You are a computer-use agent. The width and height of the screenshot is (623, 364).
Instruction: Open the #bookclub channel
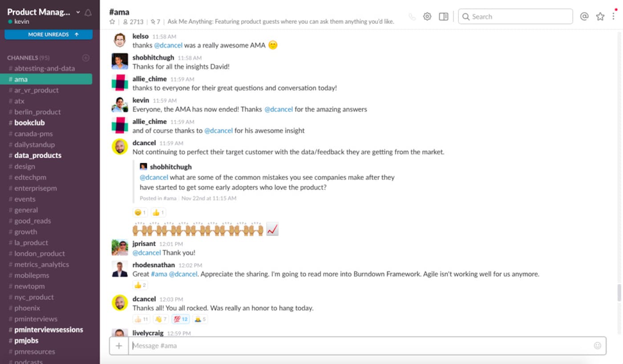pos(29,122)
